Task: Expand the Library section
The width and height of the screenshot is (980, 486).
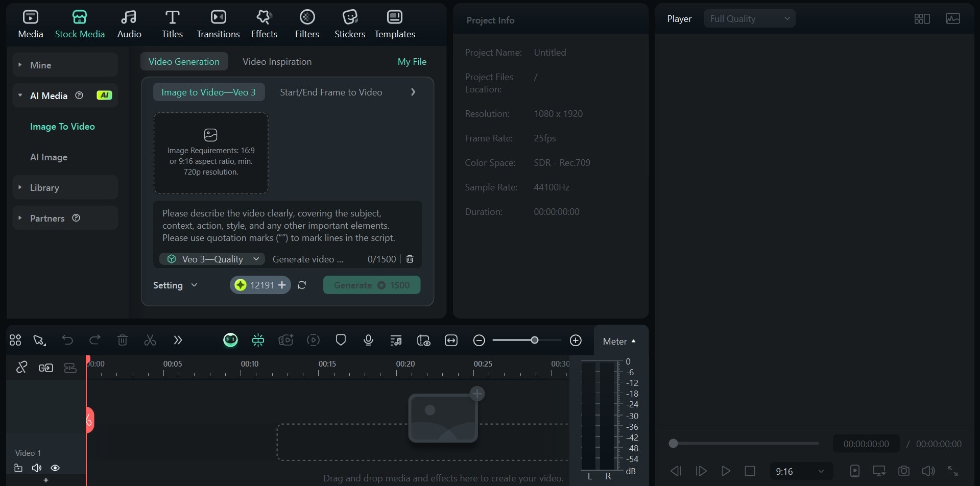Action: click(65, 187)
